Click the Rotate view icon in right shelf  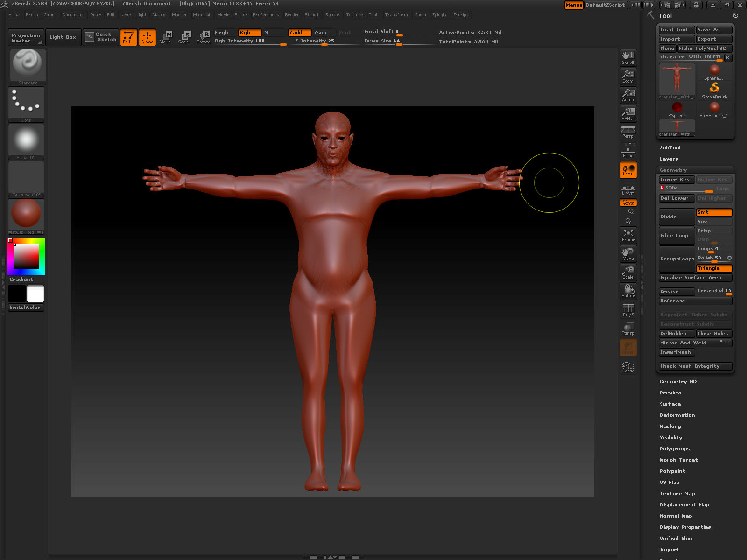pyautogui.click(x=628, y=291)
